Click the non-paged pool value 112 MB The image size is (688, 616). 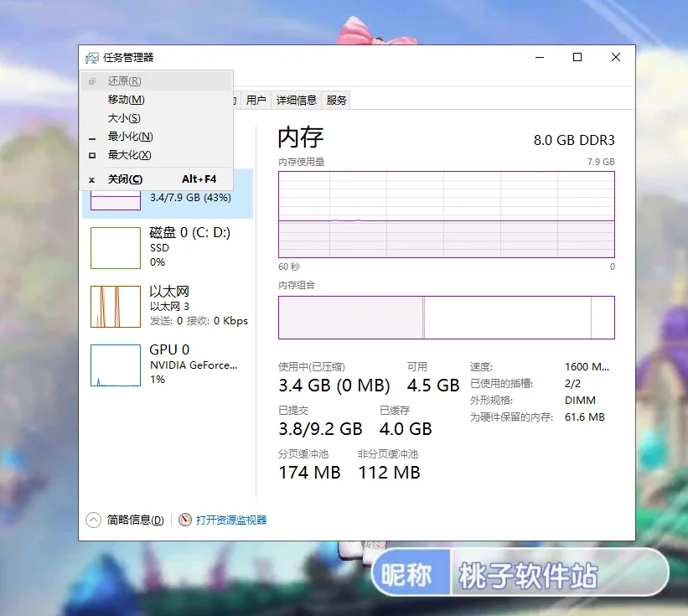tap(389, 473)
